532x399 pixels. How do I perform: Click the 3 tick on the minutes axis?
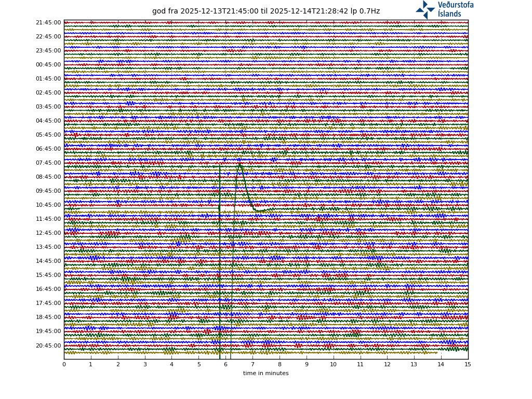(145, 365)
